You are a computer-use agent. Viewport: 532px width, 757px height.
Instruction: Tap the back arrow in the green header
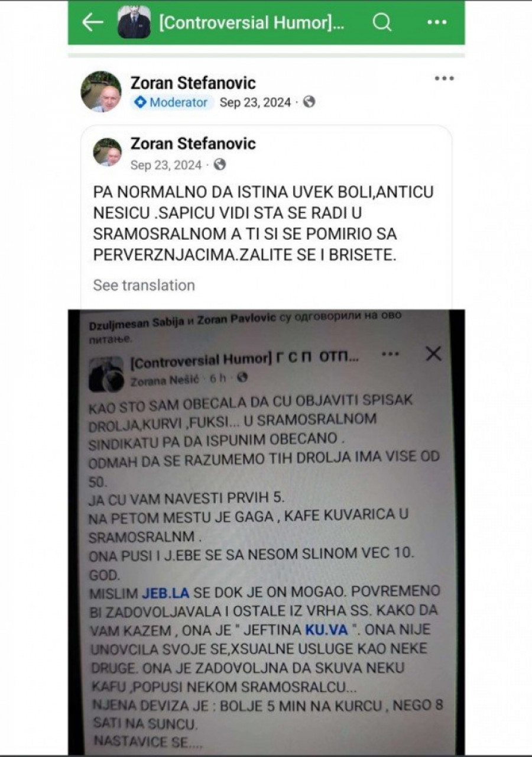(93, 22)
